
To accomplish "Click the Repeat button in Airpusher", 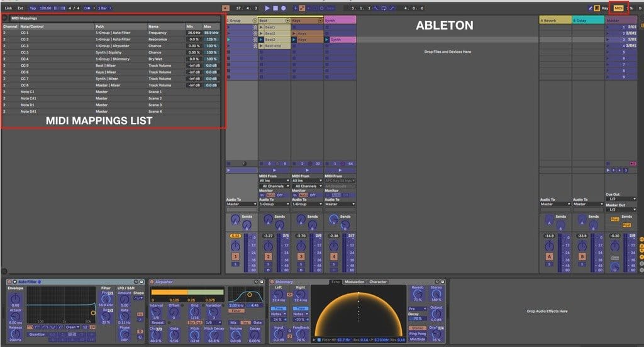I will (157, 322).
